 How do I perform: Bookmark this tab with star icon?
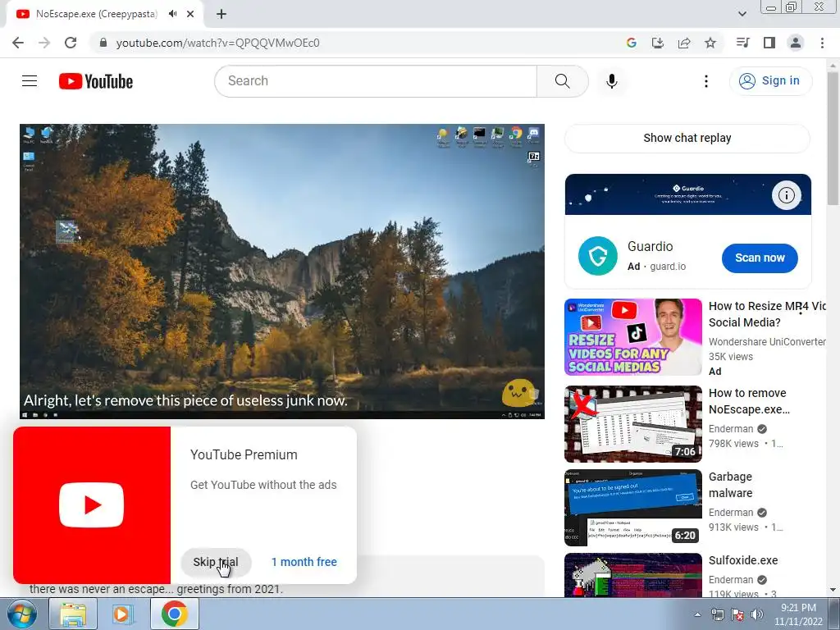click(x=710, y=43)
